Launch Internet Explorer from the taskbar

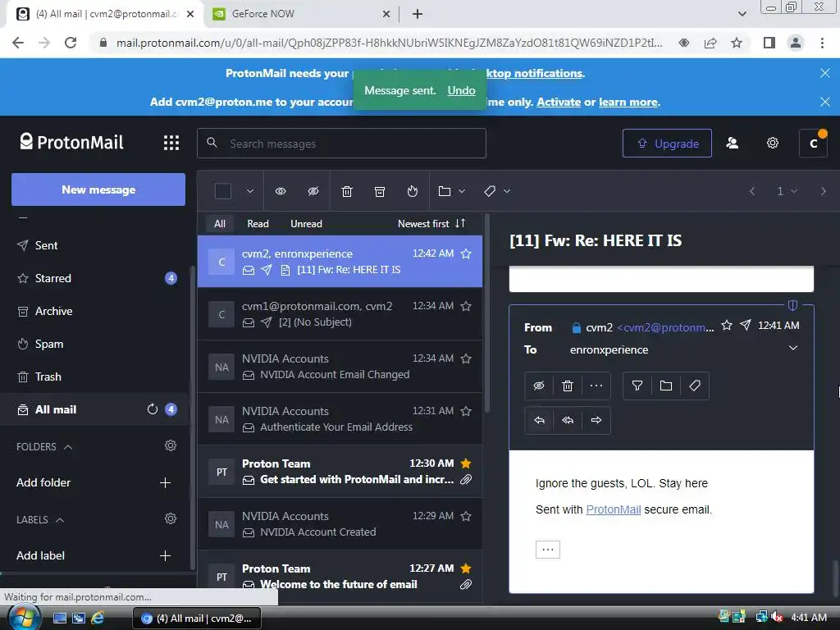98,618
